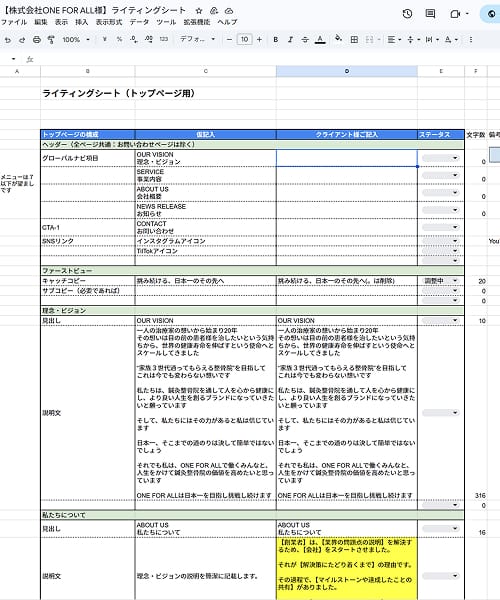500x600 pixels.
Task: Click the undo icon in toolbar
Action: click(8, 39)
